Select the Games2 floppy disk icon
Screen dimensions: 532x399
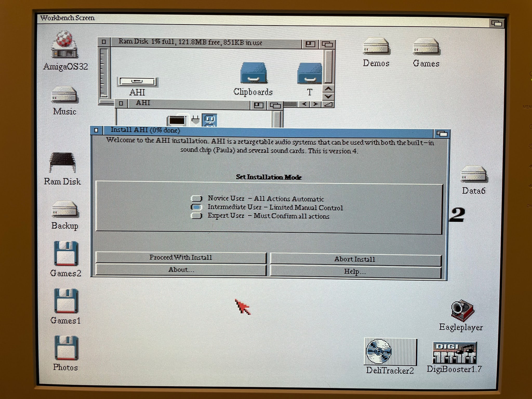point(66,254)
